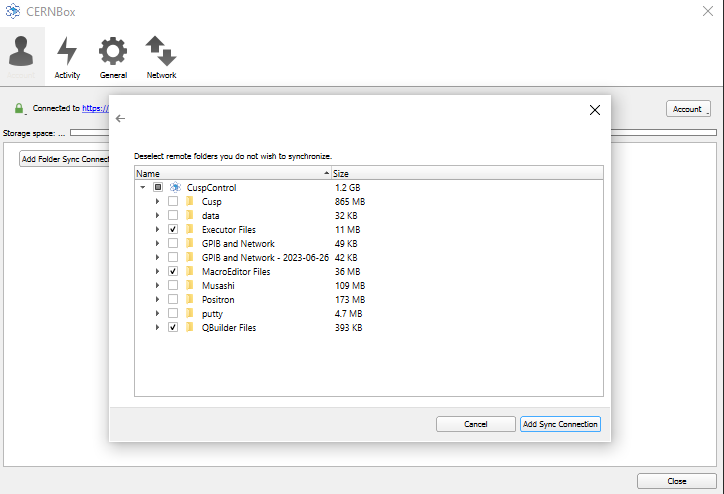Image resolution: width=724 pixels, height=494 pixels.
Task: Check the Positron folder checkbox
Action: (x=173, y=299)
